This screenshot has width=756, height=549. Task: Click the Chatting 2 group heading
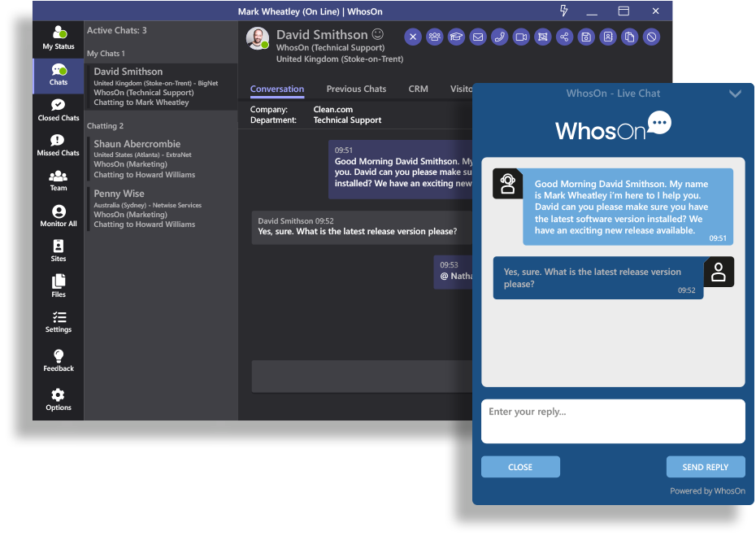105,126
